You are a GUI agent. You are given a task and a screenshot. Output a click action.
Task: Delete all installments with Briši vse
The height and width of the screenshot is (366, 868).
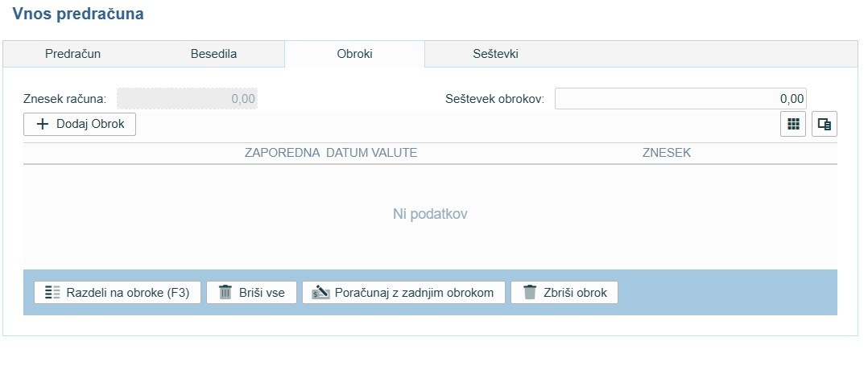click(251, 292)
